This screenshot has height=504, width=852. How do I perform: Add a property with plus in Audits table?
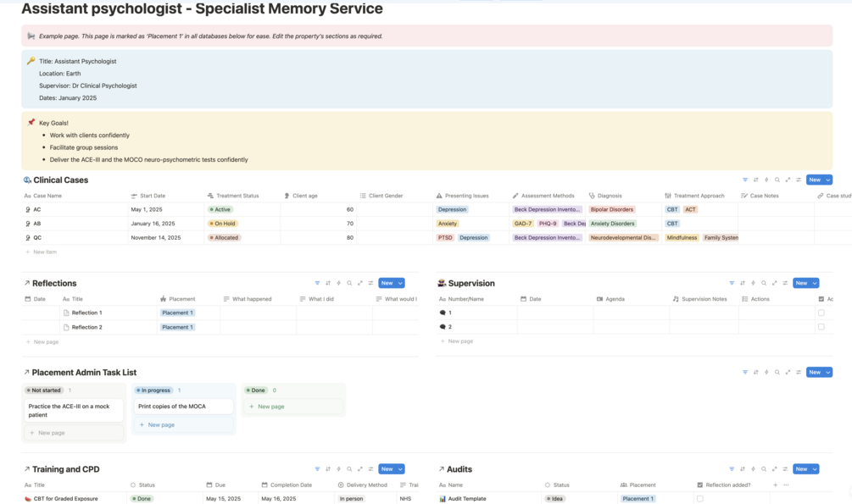(775, 485)
